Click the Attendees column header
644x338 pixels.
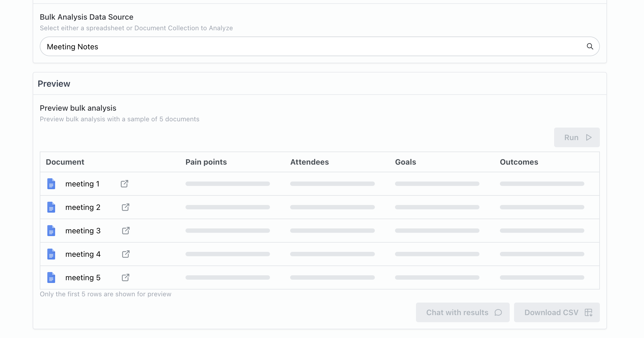coord(309,162)
